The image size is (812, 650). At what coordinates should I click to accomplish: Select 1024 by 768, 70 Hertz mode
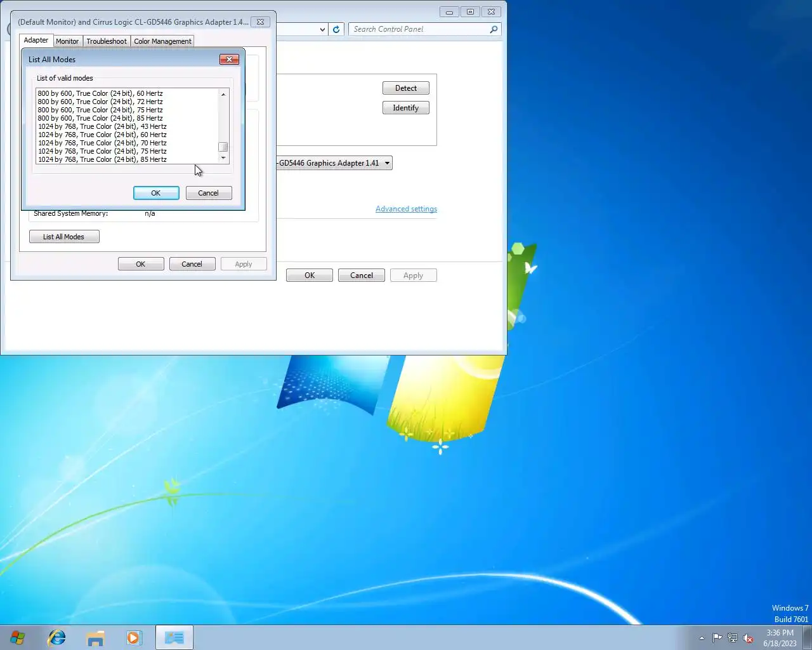click(102, 143)
